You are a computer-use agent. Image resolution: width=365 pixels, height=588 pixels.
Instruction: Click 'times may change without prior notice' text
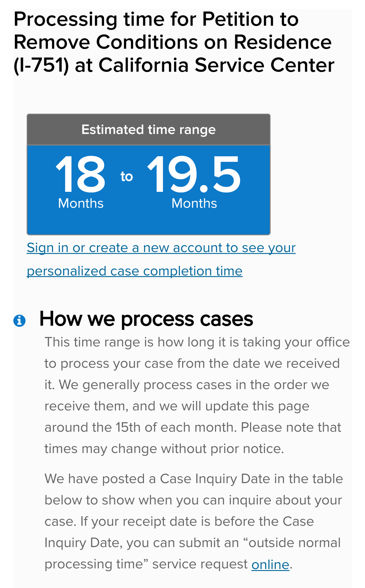click(164, 449)
